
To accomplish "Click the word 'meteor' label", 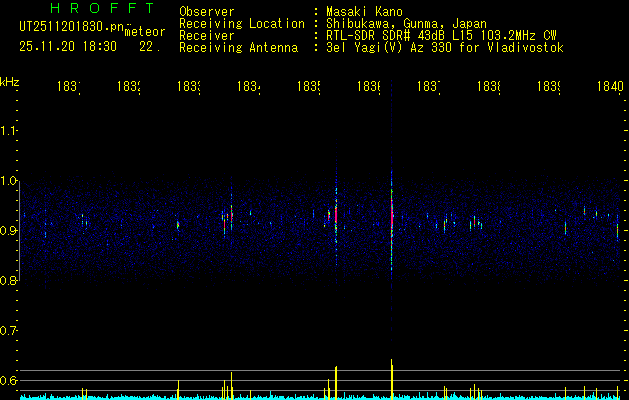I will coord(144,32).
